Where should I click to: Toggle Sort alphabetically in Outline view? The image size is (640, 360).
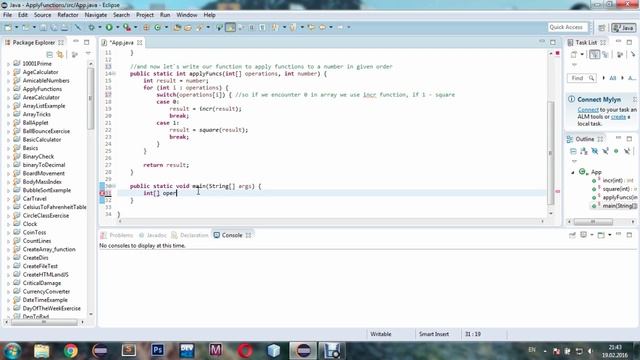point(584,151)
